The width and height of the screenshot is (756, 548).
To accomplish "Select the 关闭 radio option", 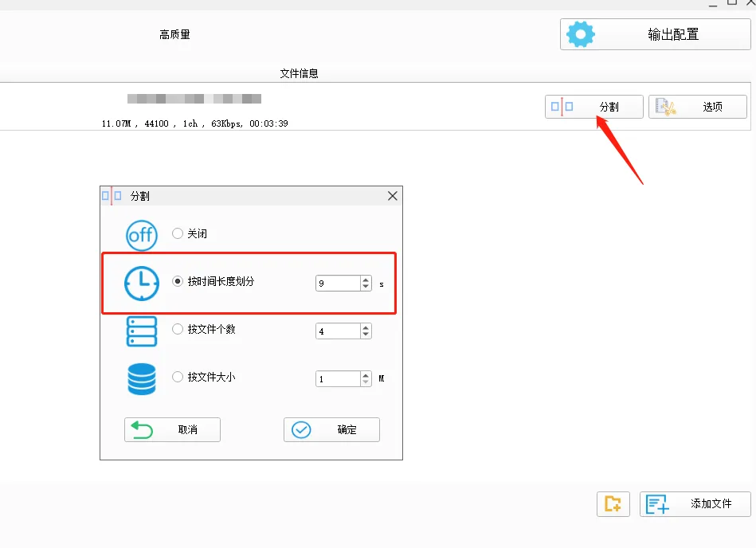I will [178, 233].
